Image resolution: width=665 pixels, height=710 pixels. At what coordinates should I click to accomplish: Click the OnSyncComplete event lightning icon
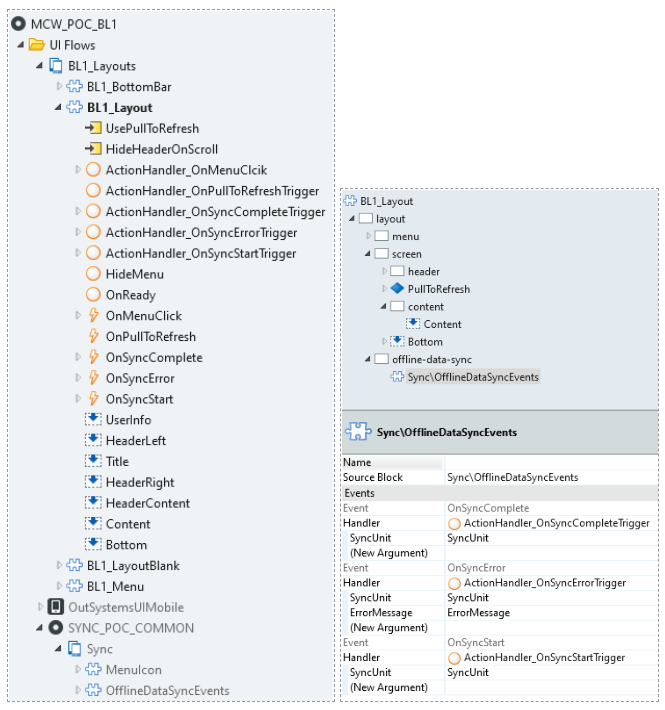(x=93, y=357)
